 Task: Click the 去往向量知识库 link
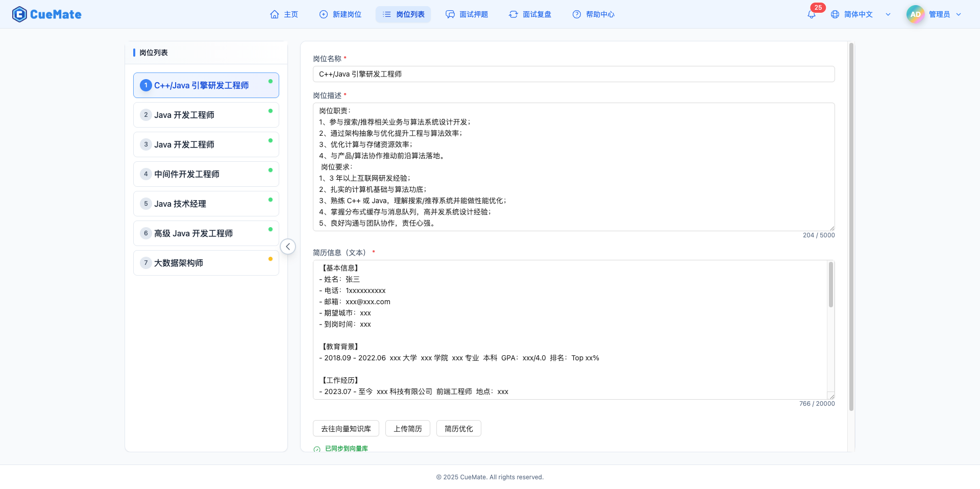pyautogui.click(x=346, y=428)
